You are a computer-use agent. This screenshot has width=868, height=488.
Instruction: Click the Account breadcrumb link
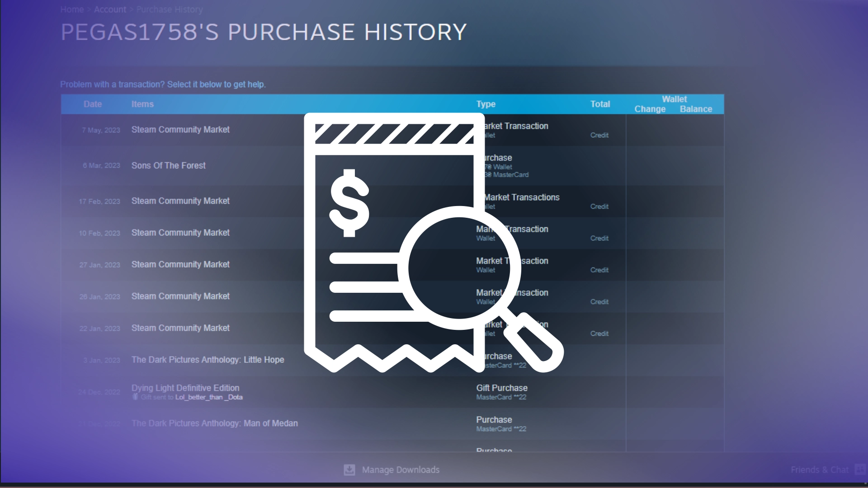pyautogui.click(x=110, y=9)
